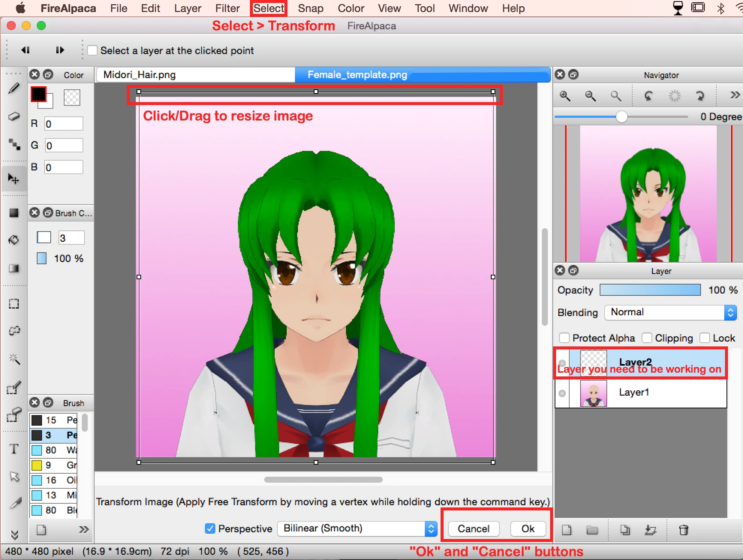Enable Select a layer at clicked point
Viewport: 743px width, 560px height.
tap(92, 50)
